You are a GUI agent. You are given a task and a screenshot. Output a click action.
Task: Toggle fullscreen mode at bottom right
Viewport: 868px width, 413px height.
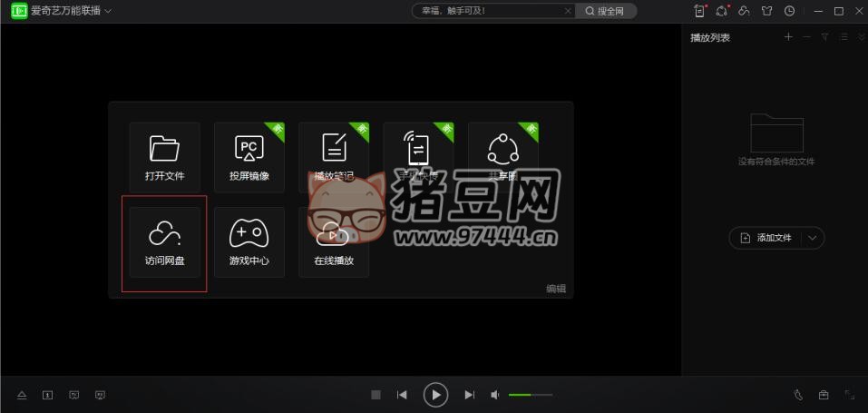[x=850, y=395]
